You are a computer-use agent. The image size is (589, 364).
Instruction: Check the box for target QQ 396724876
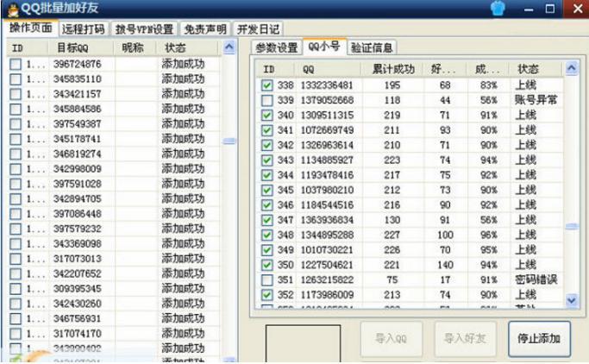pos(16,64)
